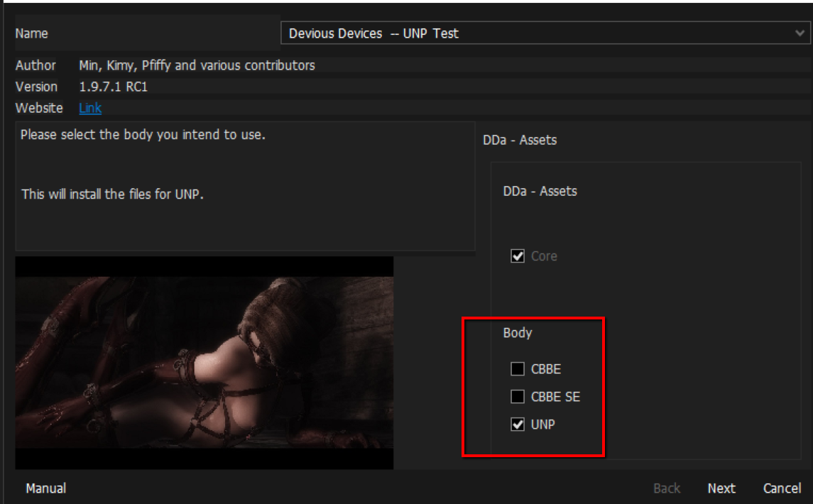Click the 'DDa - Assets' page heading above the panel
Image resolution: width=813 pixels, height=504 pixels.
coord(520,140)
